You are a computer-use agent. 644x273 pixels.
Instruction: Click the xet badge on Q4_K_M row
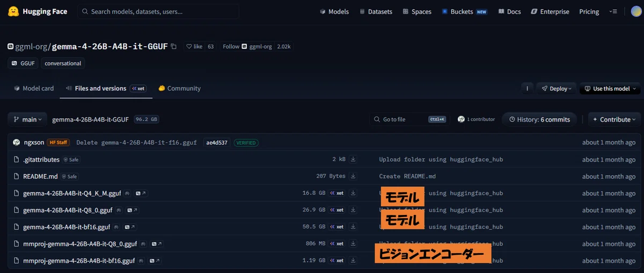[337, 193]
